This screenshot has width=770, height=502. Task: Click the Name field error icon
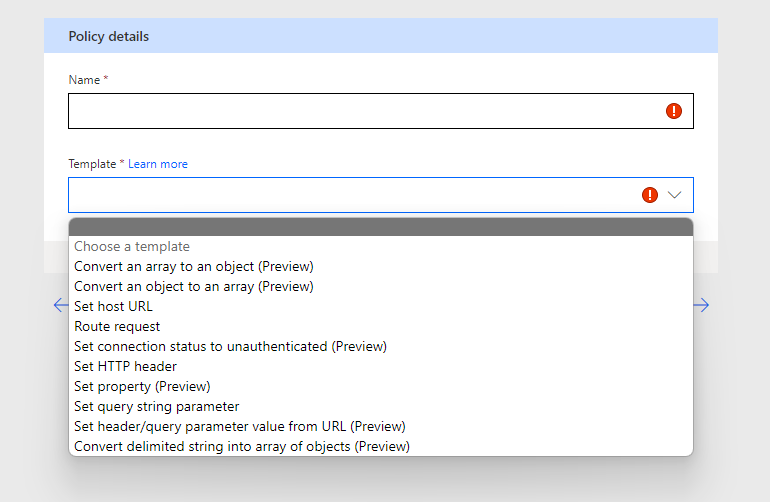(x=674, y=111)
